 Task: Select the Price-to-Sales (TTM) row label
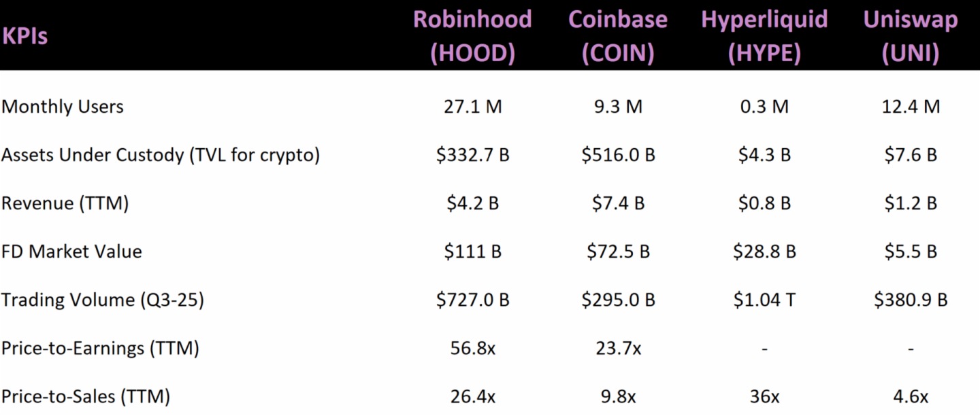[86, 396]
